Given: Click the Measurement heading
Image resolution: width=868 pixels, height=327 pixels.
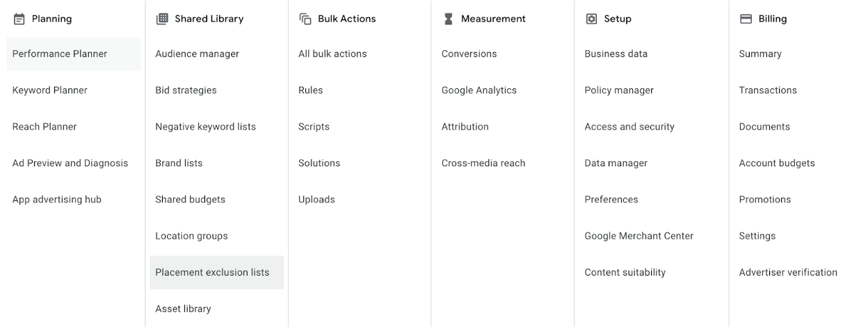Looking at the screenshot, I should coord(494,19).
